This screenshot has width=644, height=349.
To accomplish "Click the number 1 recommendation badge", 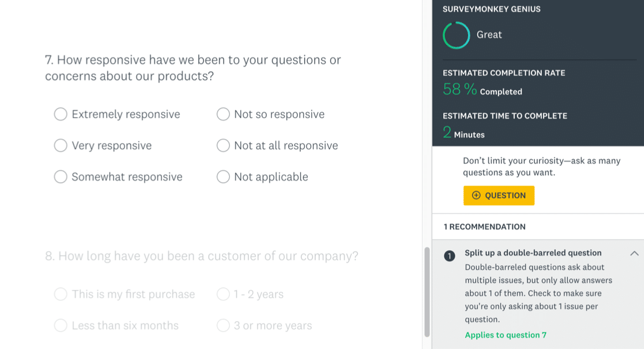I will coord(450,256).
